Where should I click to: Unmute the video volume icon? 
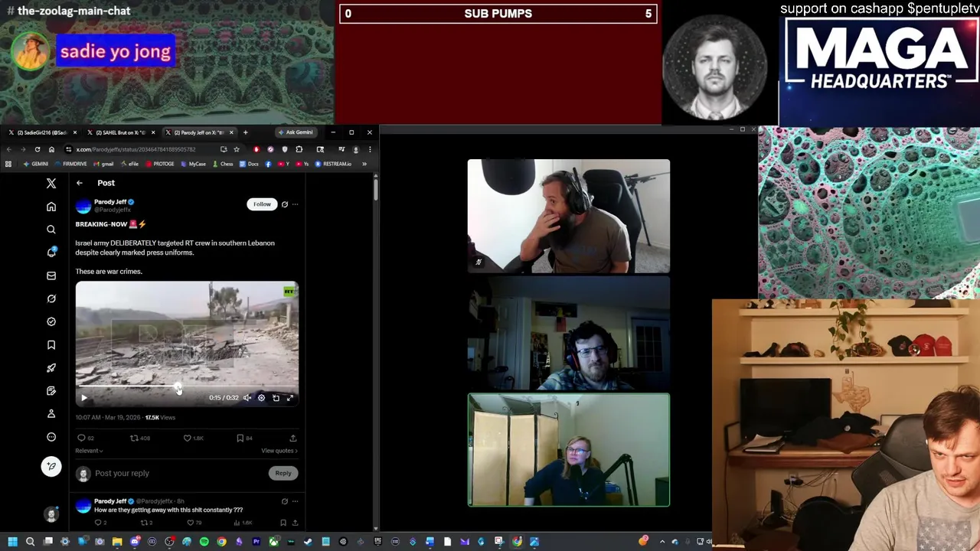(x=247, y=398)
